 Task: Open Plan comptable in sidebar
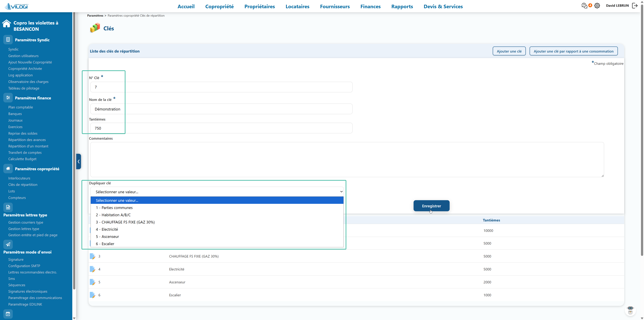pos(20,107)
